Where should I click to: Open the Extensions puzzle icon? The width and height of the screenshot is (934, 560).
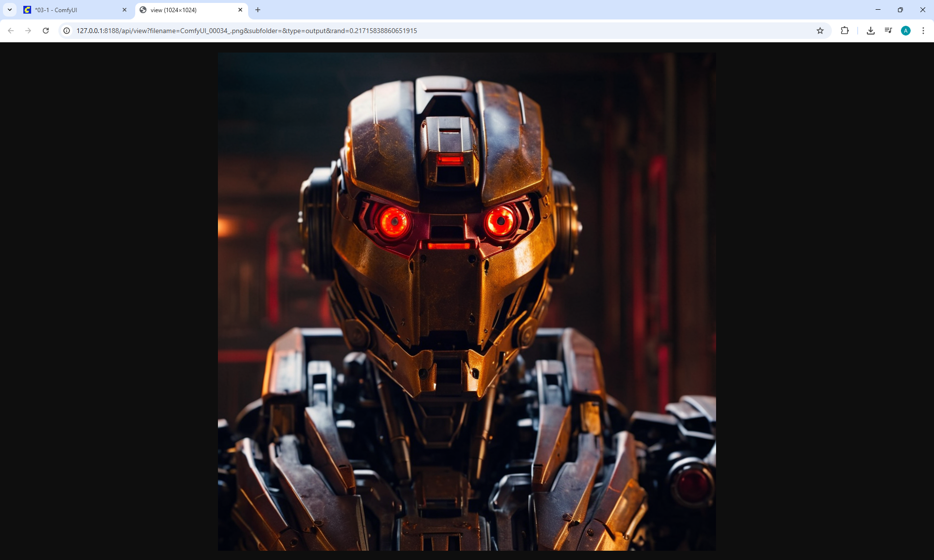click(844, 31)
